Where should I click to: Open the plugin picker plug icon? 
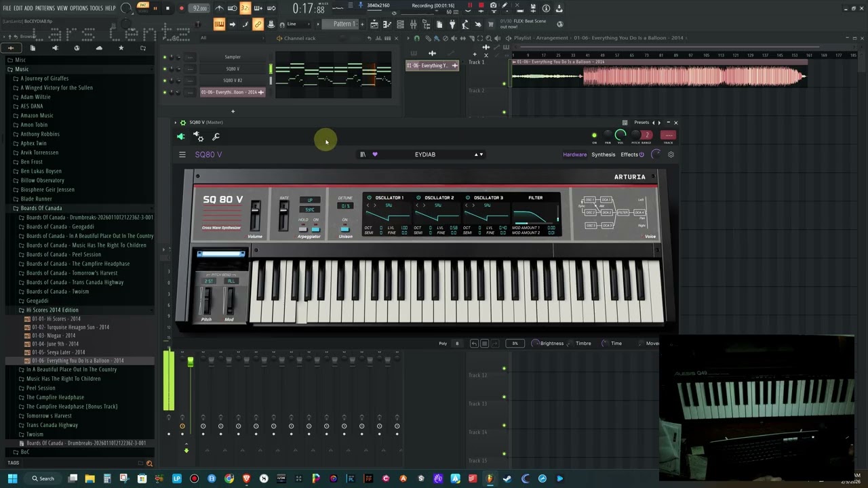click(x=452, y=24)
